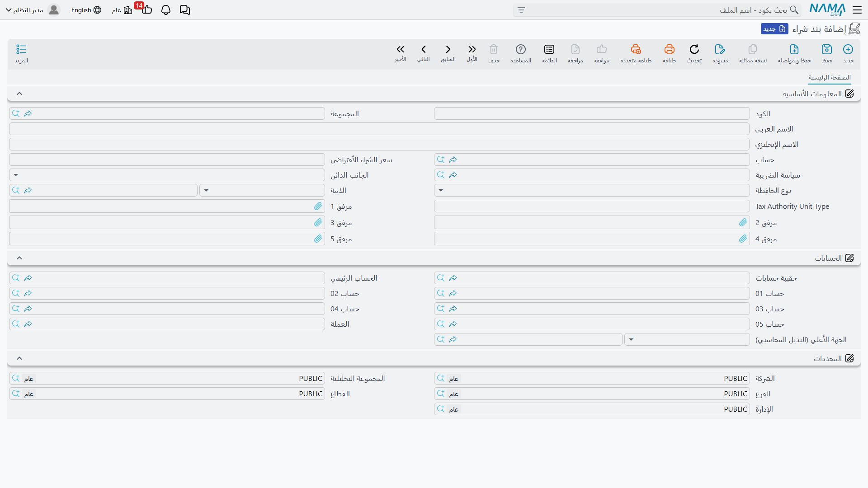The image size is (868, 488).
Task: Click the سعر الشراء الأفتراضي field
Action: coord(167,160)
